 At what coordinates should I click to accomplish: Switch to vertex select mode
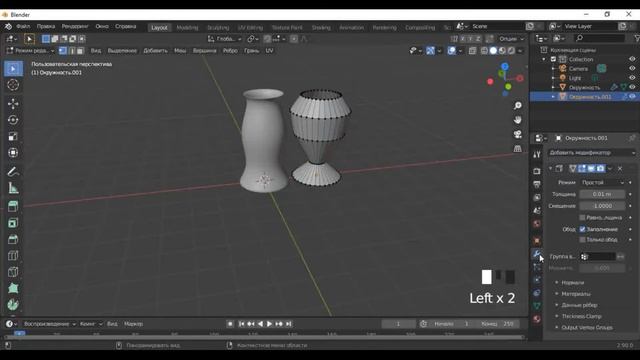coord(63,51)
